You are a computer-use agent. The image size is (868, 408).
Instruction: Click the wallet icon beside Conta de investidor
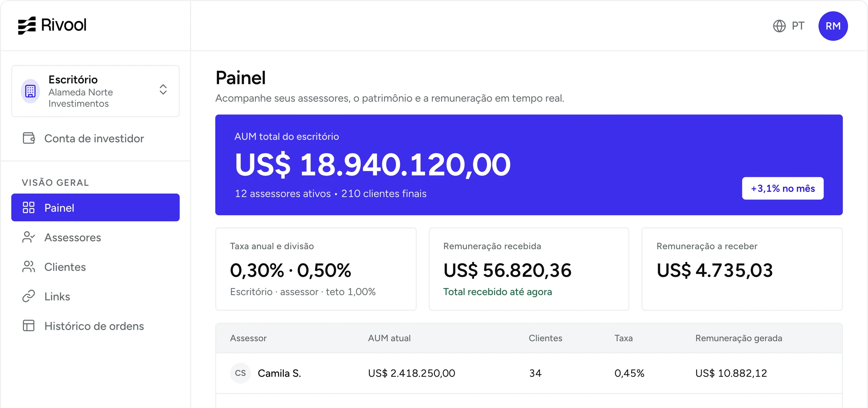click(29, 138)
